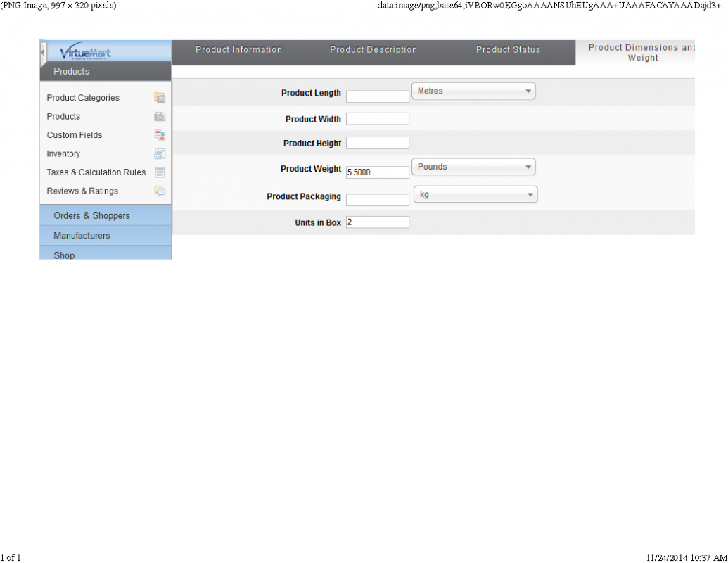Image resolution: width=728 pixels, height=563 pixels.
Task: Click the Reviews & Ratings speech bubble icon
Action: (160, 191)
